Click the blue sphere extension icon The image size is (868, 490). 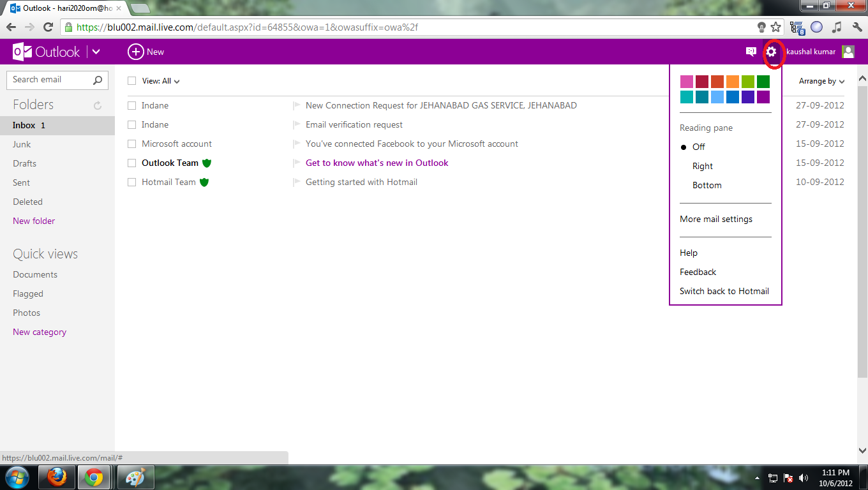[x=817, y=27]
